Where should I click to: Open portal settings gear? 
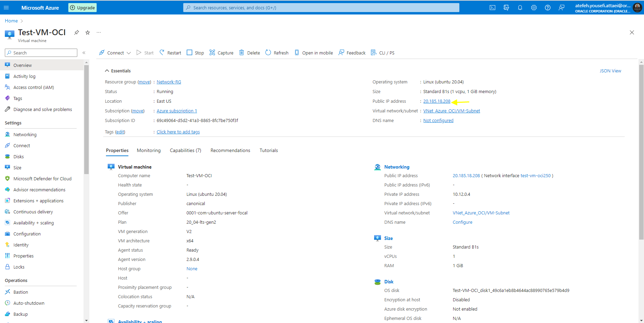[534, 8]
